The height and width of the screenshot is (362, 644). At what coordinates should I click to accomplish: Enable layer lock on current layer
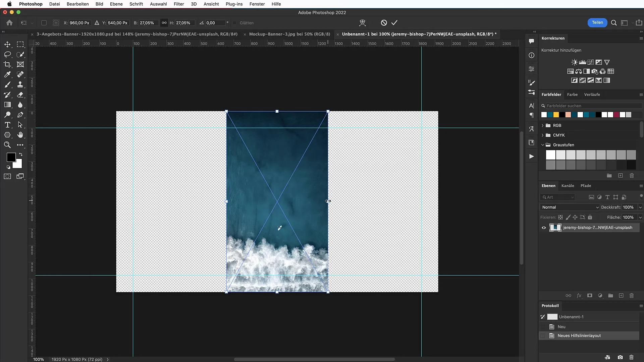pyautogui.click(x=590, y=217)
